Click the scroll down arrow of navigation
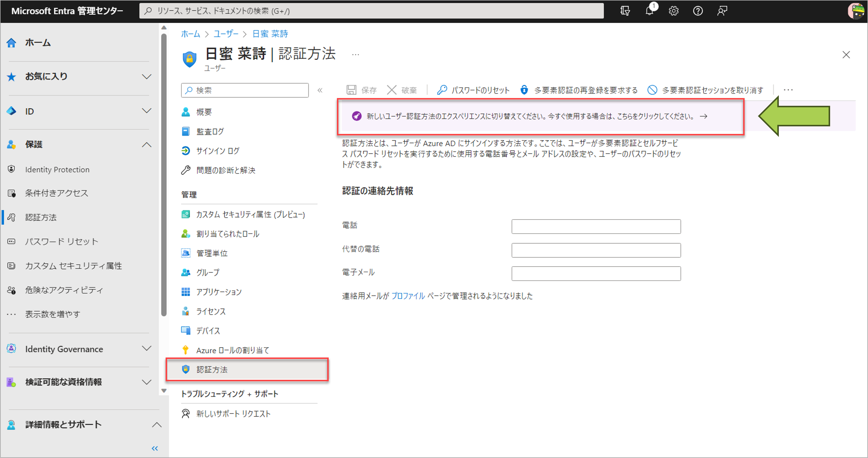The image size is (868, 458). [164, 391]
